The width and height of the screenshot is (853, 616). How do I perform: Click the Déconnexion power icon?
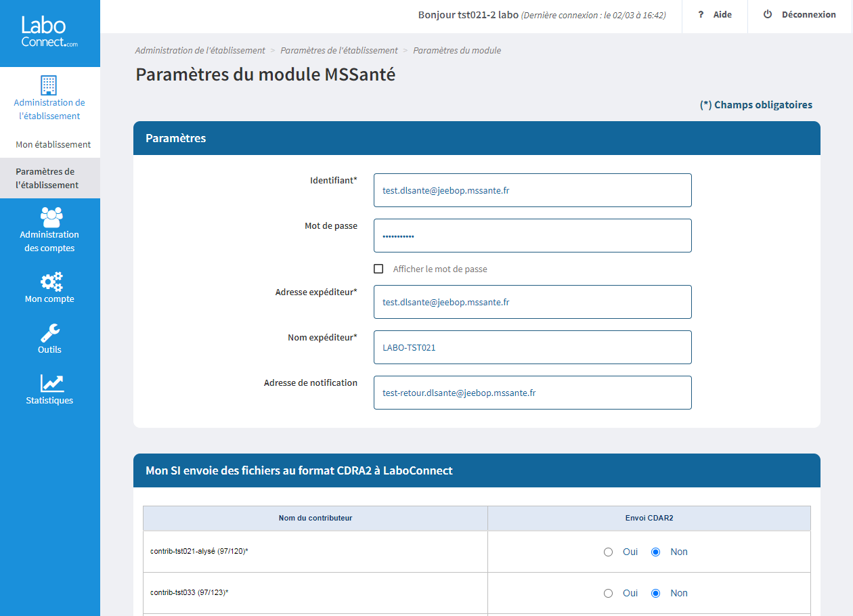point(768,14)
